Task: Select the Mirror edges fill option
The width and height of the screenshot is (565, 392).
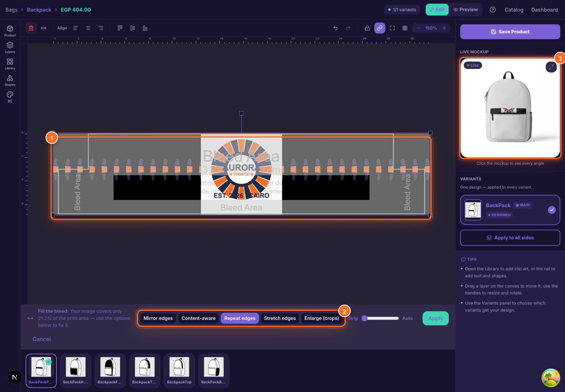Action: click(158, 318)
